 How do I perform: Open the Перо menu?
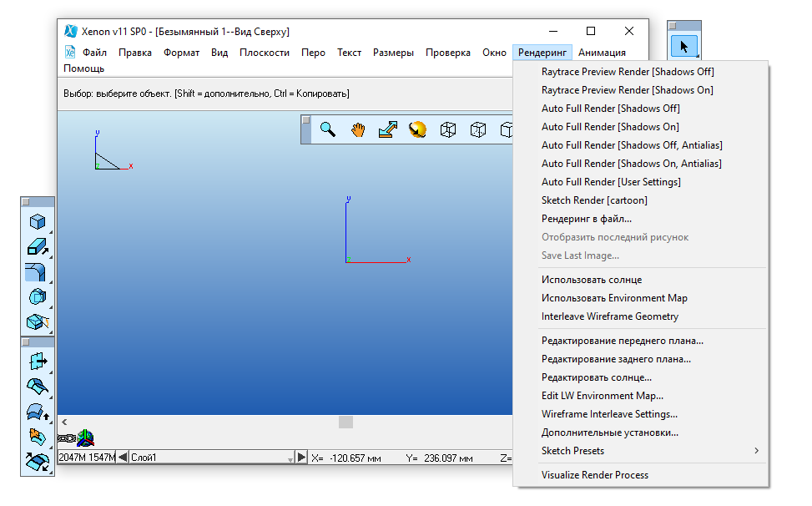click(313, 53)
